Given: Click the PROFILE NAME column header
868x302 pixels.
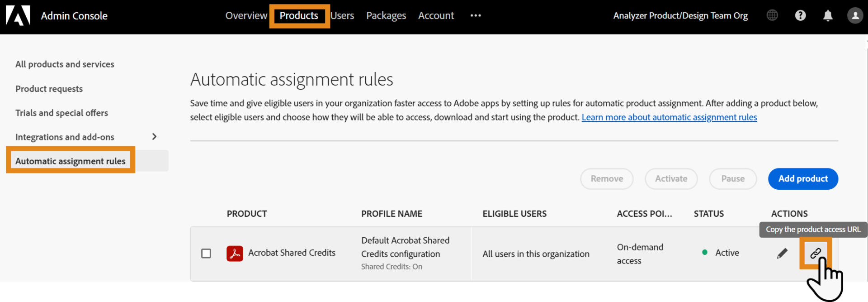Looking at the screenshot, I should (392, 214).
